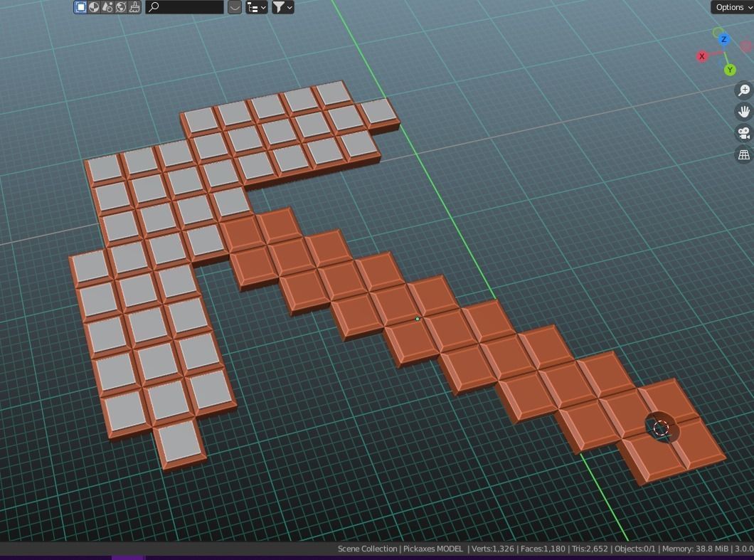The width and height of the screenshot is (754, 560).
Task: Click 'Pickaxes MODEL' in status bar
Action: [x=432, y=549]
